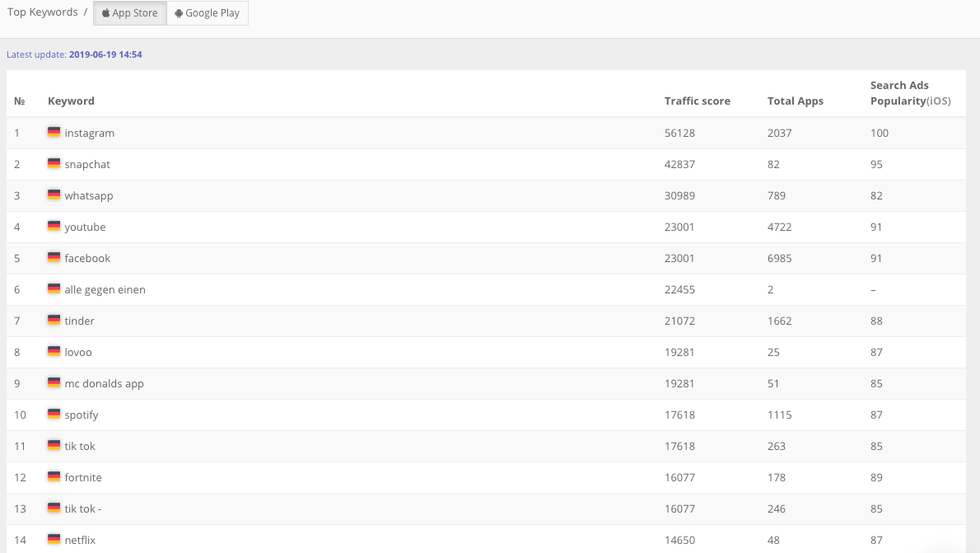
Task: Click the German flag next to netflix
Action: click(x=54, y=539)
